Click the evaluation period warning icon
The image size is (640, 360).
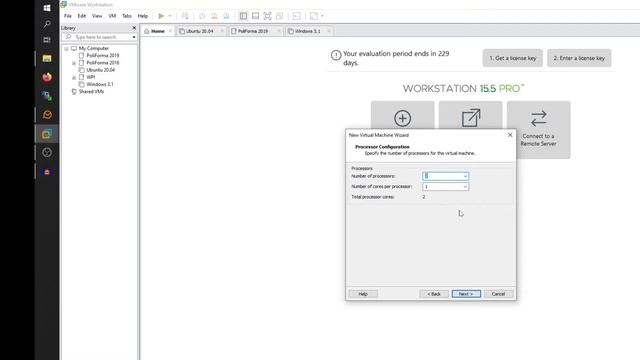tap(336, 55)
